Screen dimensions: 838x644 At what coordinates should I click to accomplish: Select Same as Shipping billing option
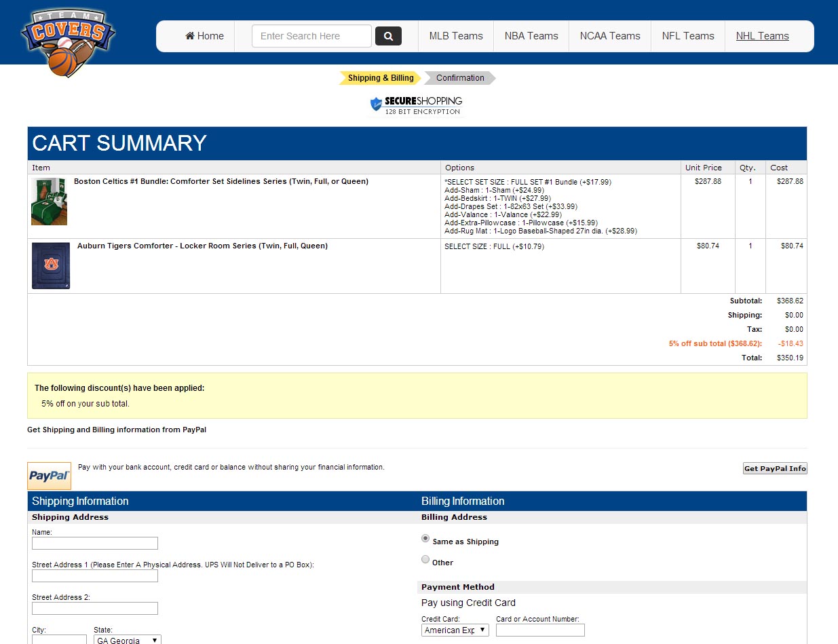coord(425,539)
